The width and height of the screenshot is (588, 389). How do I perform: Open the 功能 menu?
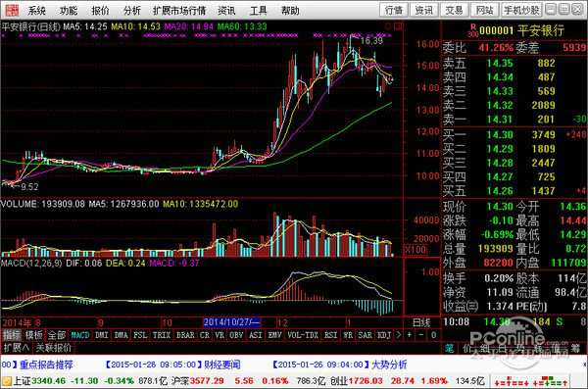point(69,11)
